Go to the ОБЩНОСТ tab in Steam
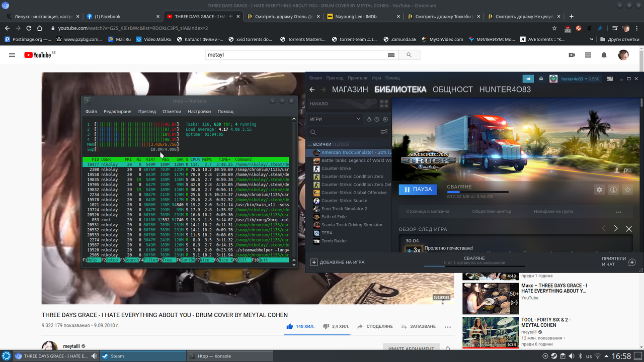The height and width of the screenshot is (362, 644). 453,89
